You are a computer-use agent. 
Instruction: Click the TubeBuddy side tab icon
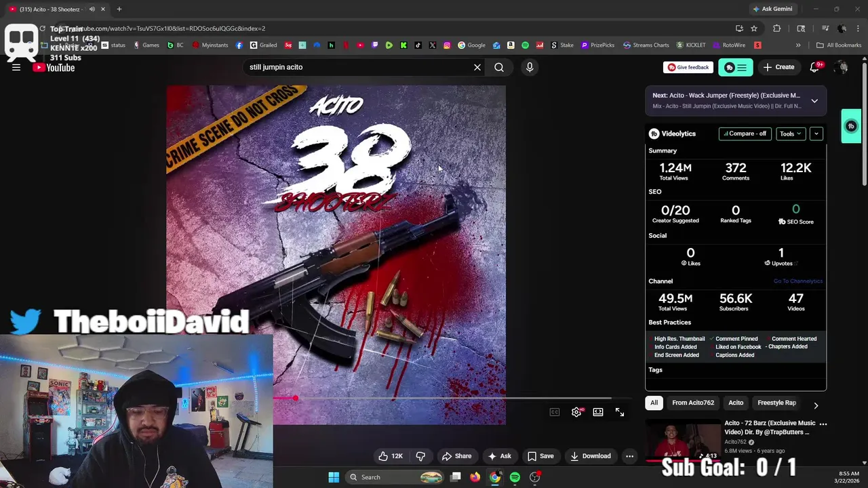pos(851,126)
